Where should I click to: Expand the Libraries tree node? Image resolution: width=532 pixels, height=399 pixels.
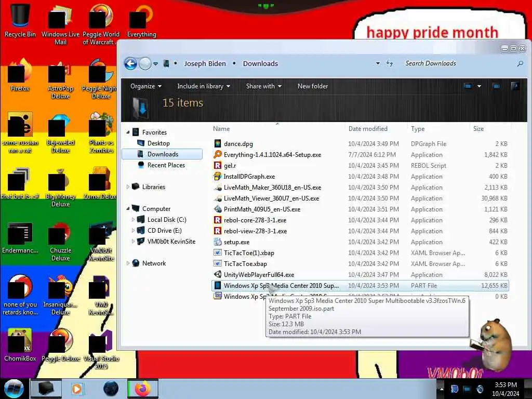[128, 187]
